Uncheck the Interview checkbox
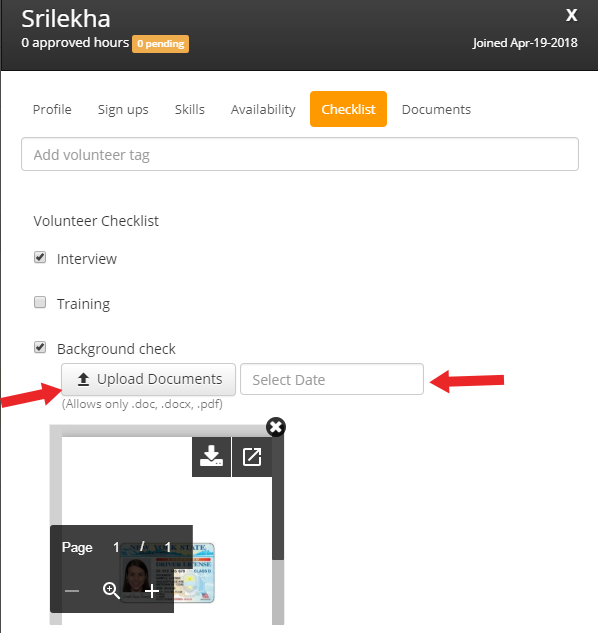Viewport: 598px width, 633px height. (40, 257)
